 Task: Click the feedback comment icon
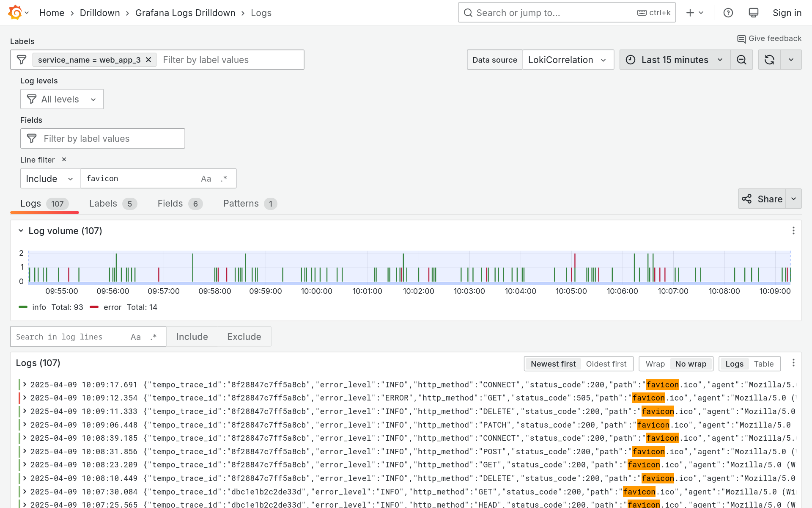(x=741, y=39)
